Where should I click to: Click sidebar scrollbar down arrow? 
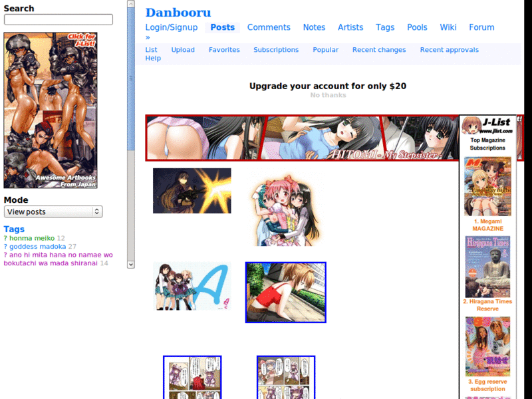(130, 265)
